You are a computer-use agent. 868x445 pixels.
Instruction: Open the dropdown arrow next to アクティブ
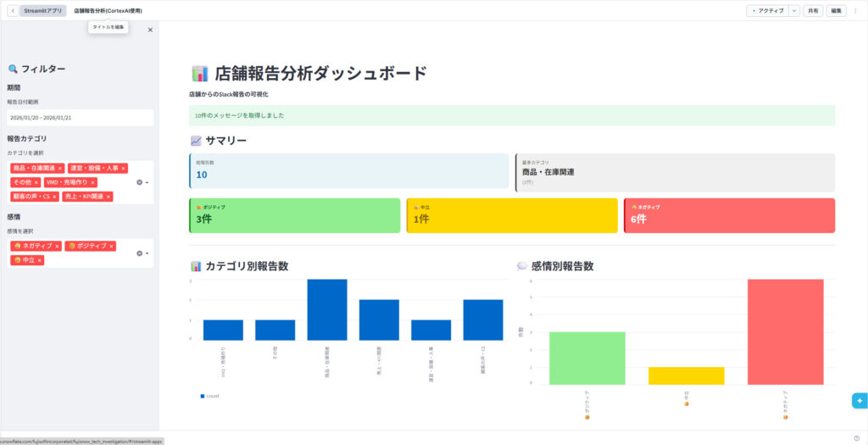click(793, 11)
